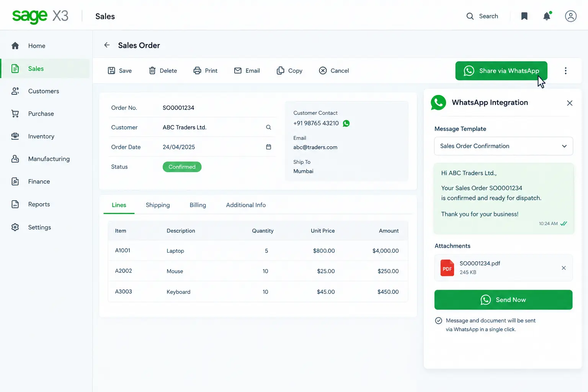Screen dimensions: 588x392
Task: Click the Mouse description cell
Action: (x=175, y=271)
